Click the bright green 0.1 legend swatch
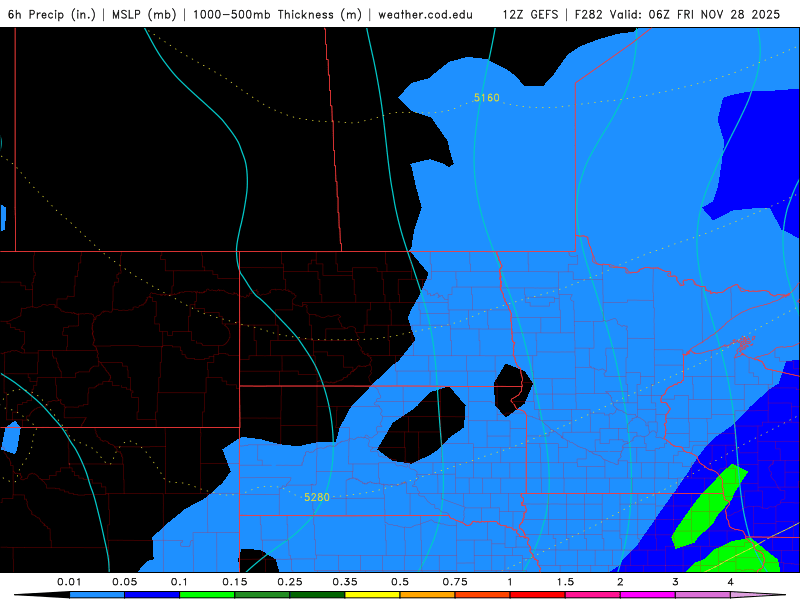Image resolution: width=800 pixels, height=600 pixels. (x=207, y=595)
